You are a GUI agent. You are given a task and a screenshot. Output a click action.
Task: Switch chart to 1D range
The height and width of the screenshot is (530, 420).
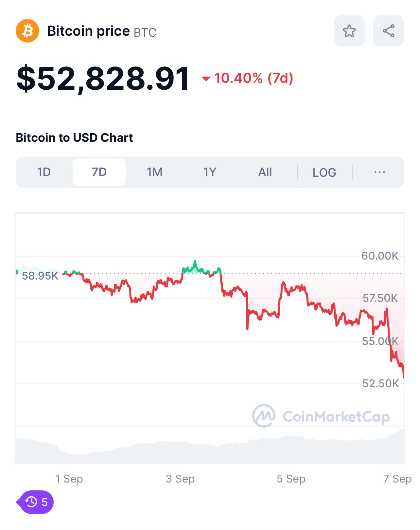click(44, 172)
